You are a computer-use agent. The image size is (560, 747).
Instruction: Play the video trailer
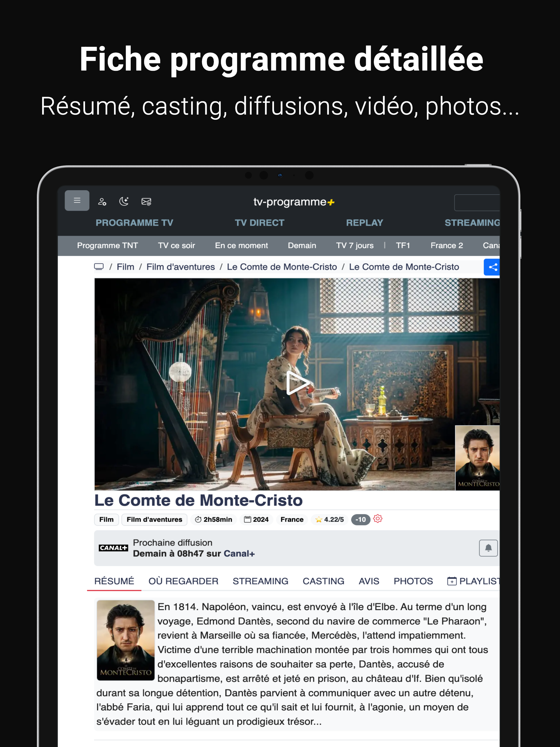pos(297,383)
